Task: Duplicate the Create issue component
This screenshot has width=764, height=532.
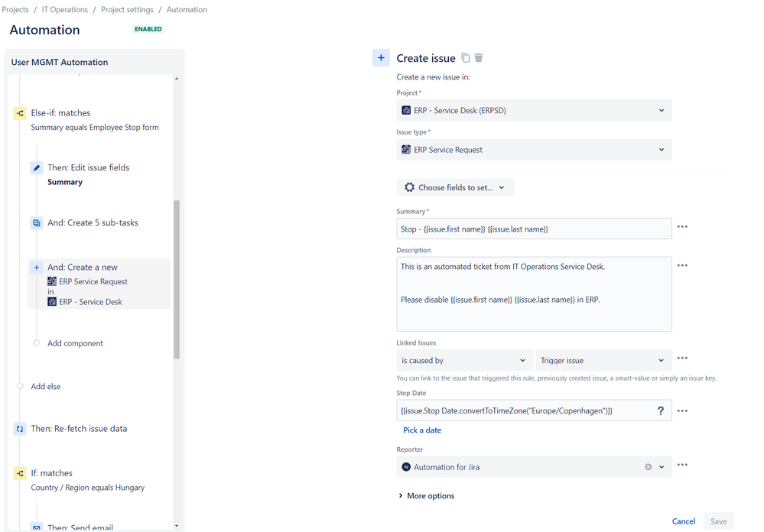Action: 466,57
